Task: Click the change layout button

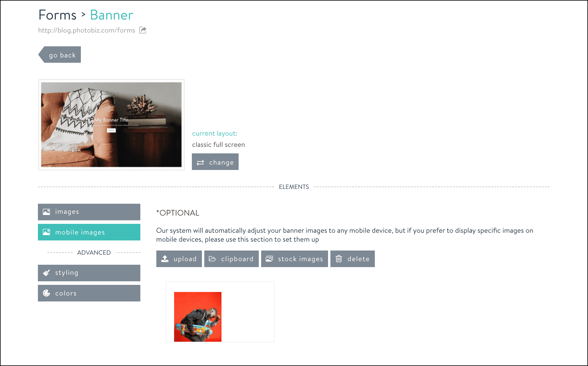Action: tap(215, 162)
